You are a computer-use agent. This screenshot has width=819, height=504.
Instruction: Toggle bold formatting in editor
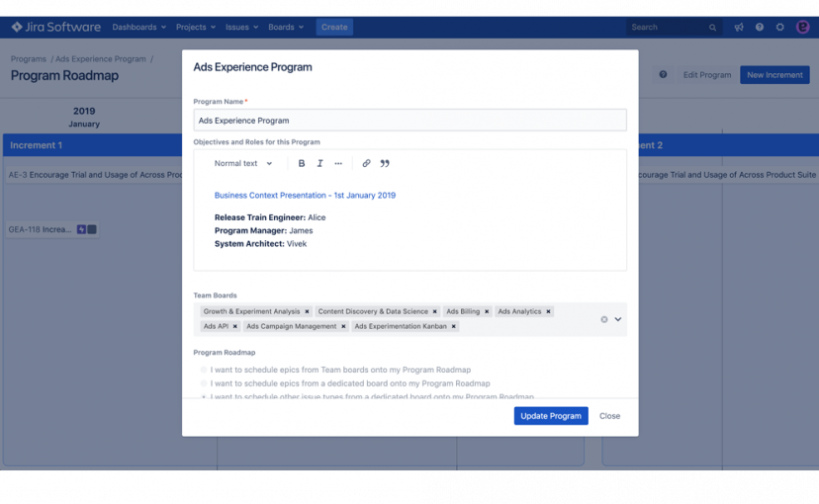click(x=302, y=163)
